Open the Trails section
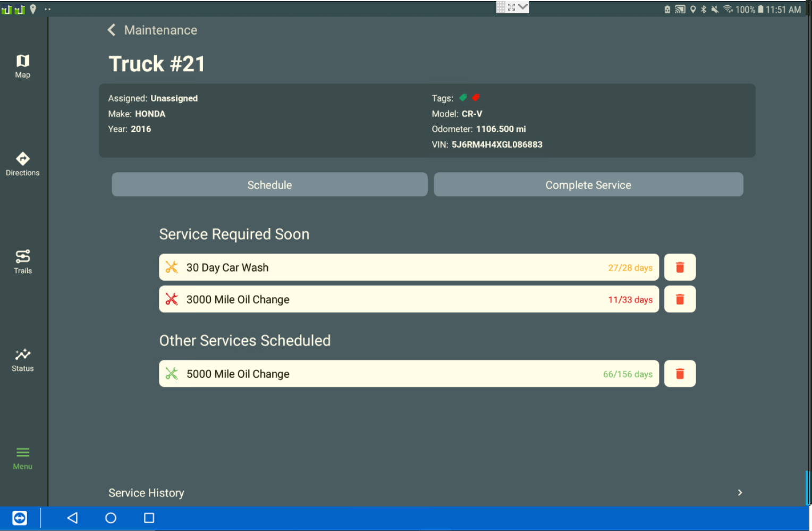812x531 pixels. coord(22,262)
